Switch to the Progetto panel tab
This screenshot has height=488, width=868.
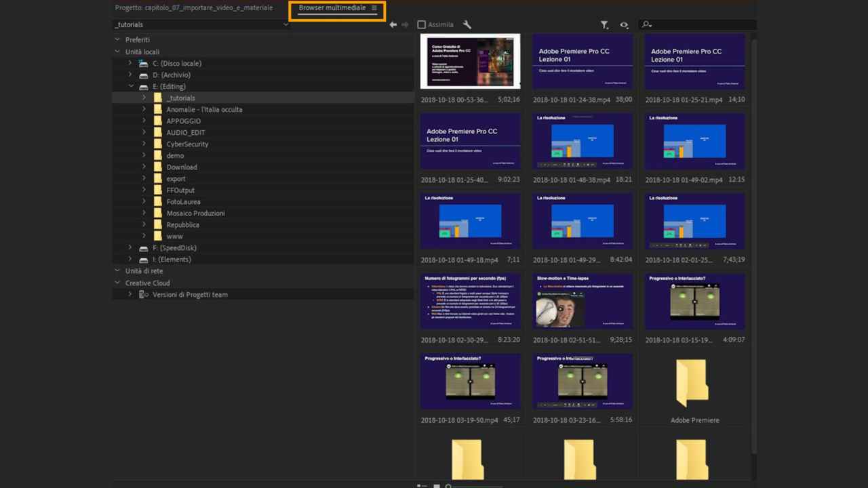click(x=194, y=8)
